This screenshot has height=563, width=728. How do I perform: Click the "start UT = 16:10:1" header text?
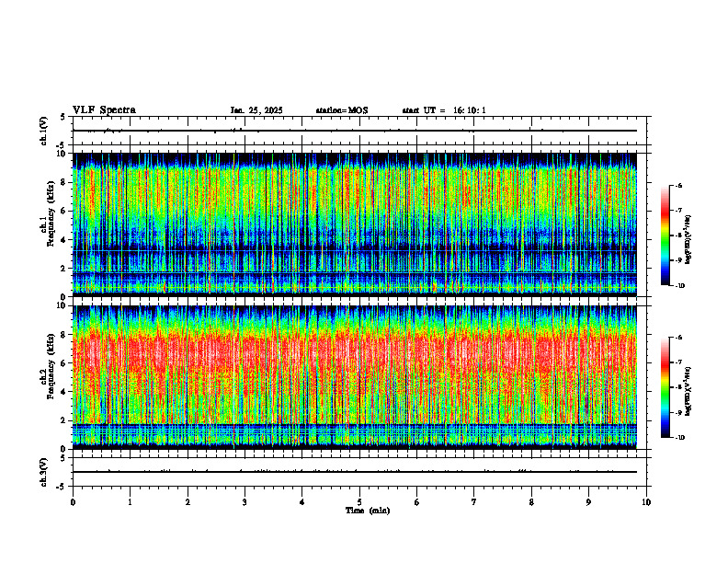[x=444, y=110]
